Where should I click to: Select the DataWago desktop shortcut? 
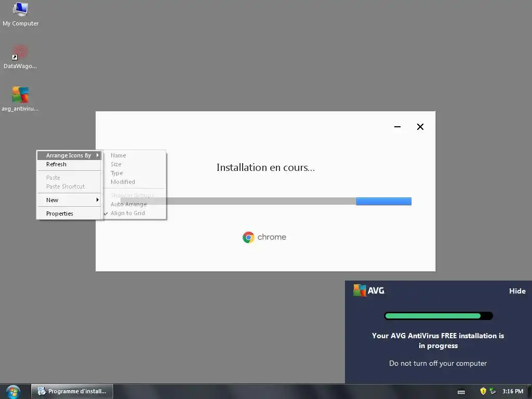pos(20,57)
